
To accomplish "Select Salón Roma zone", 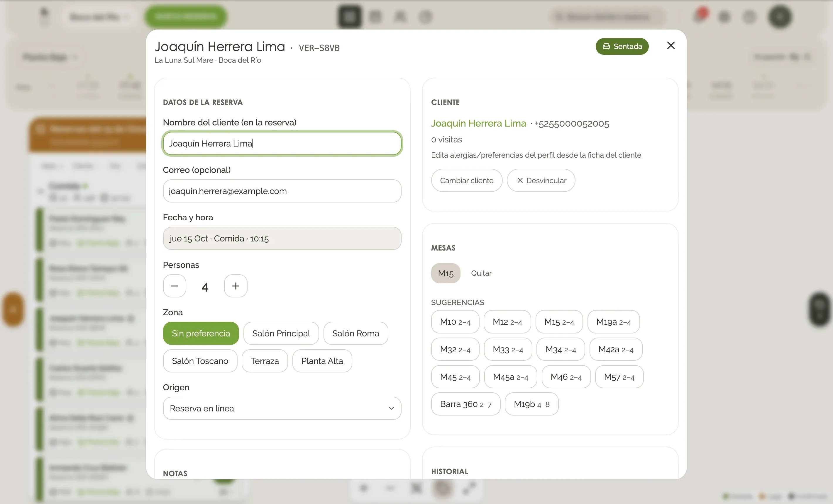I will [356, 333].
